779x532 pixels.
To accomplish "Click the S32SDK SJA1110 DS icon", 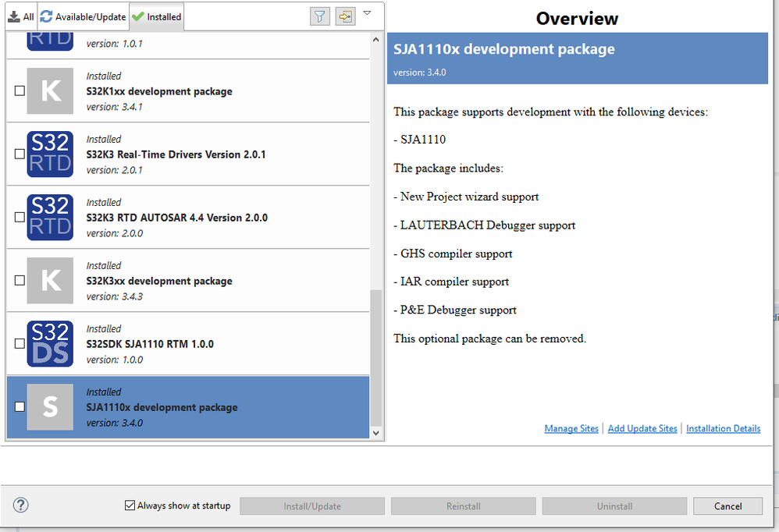I will click(x=50, y=344).
